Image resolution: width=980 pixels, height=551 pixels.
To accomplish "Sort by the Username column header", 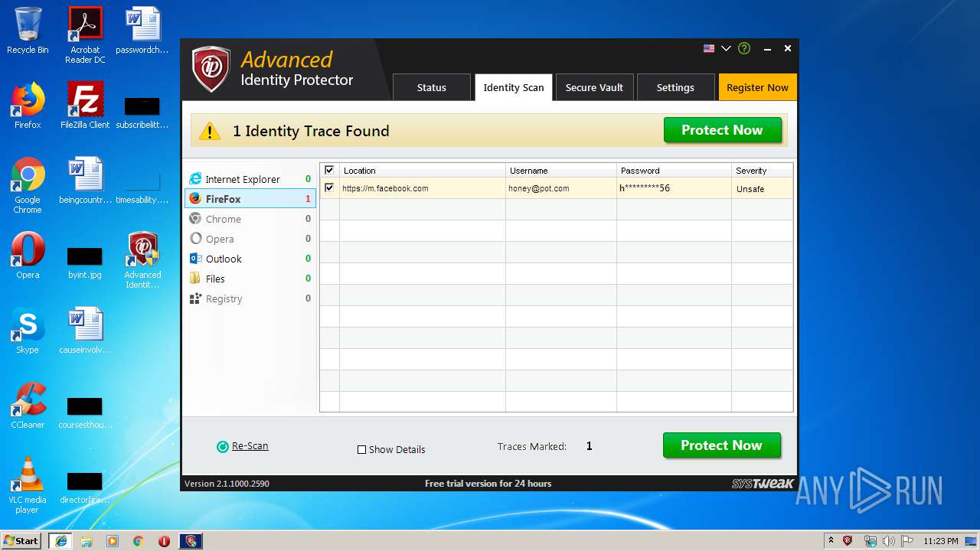I will (561, 171).
